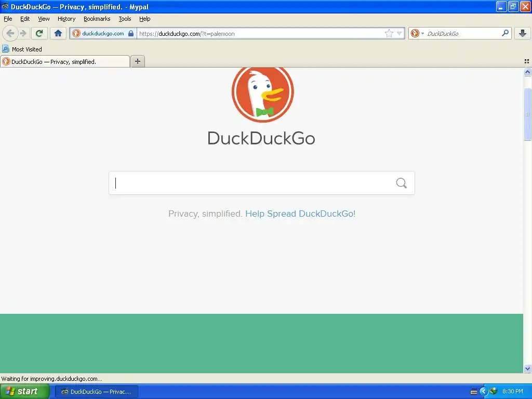Image resolution: width=532 pixels, height=399 pixels.
Task: Open the Help menu
Action: [x=145, y=19]
